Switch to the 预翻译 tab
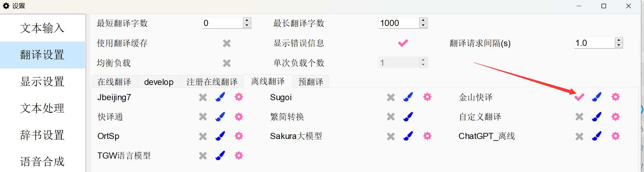644x172 pixels. coord(311,82)
